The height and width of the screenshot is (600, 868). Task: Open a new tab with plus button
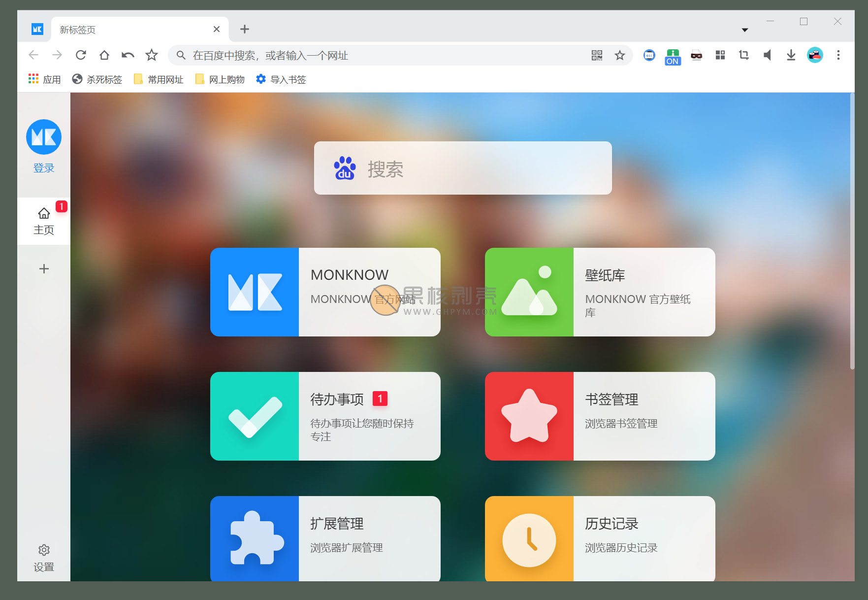pyautogui.click(x=244, y=30)
